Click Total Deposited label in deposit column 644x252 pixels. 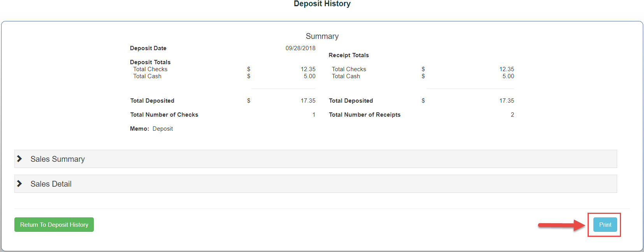pos(152,101)
